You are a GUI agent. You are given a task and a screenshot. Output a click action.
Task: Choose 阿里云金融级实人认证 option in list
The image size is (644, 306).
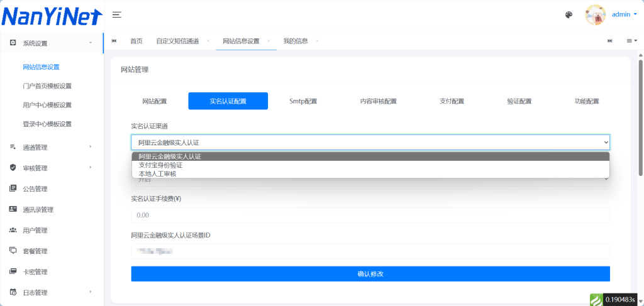(370, 156)
